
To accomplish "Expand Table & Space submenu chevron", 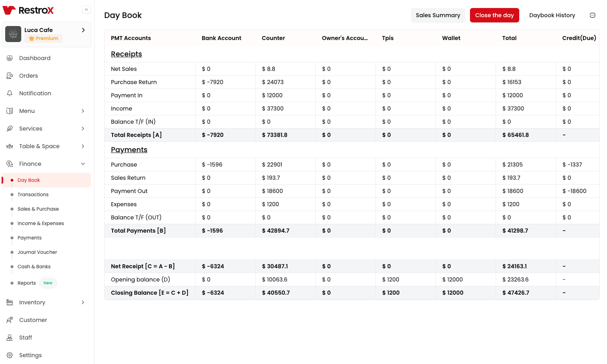I will (x=83, y=146).
